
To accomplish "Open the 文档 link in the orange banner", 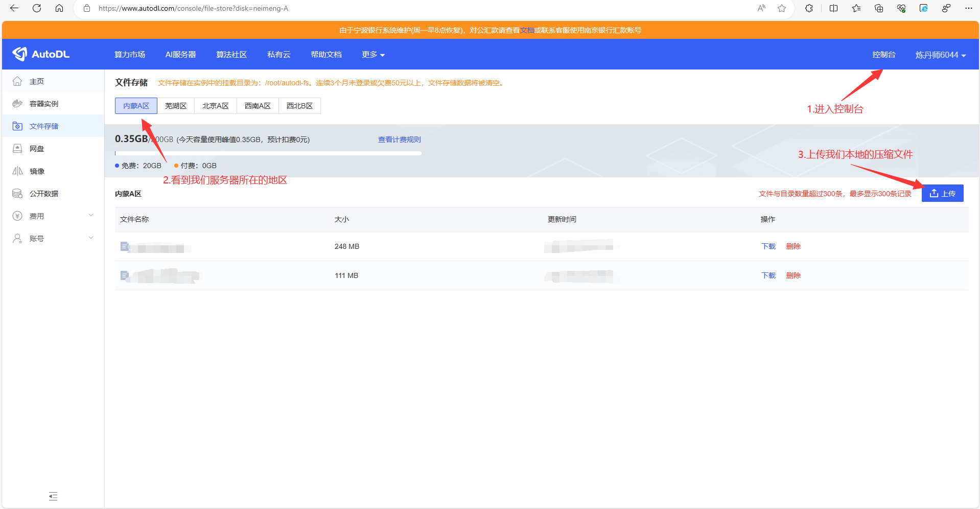I will point(527,30).
